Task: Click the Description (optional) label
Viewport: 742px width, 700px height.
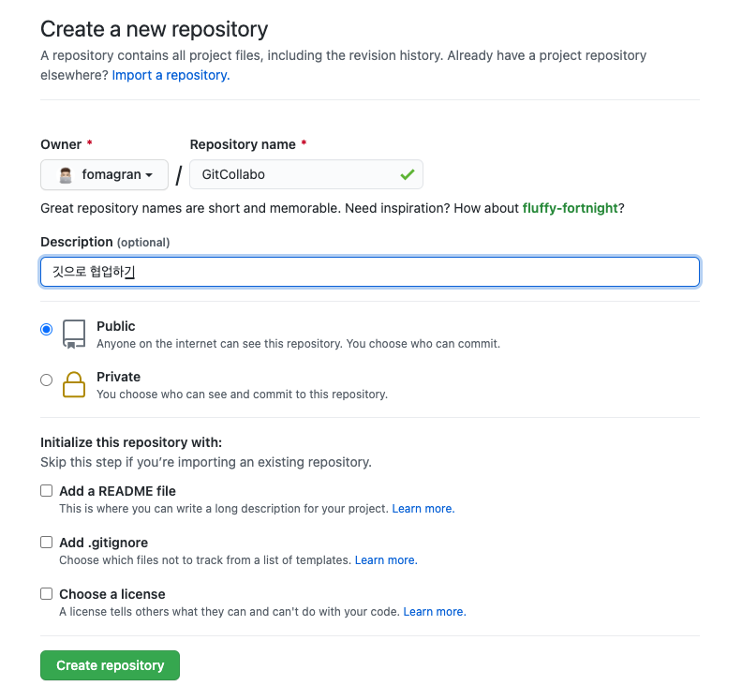Action: (x=105, y=242)
